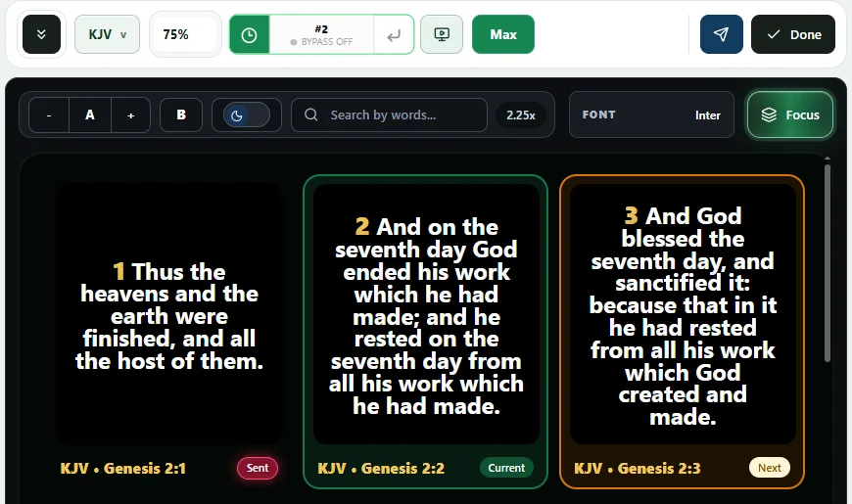This screenshot has width=852, height=504.
Task: Click the enter arrow icon
Action: [394, 35]
